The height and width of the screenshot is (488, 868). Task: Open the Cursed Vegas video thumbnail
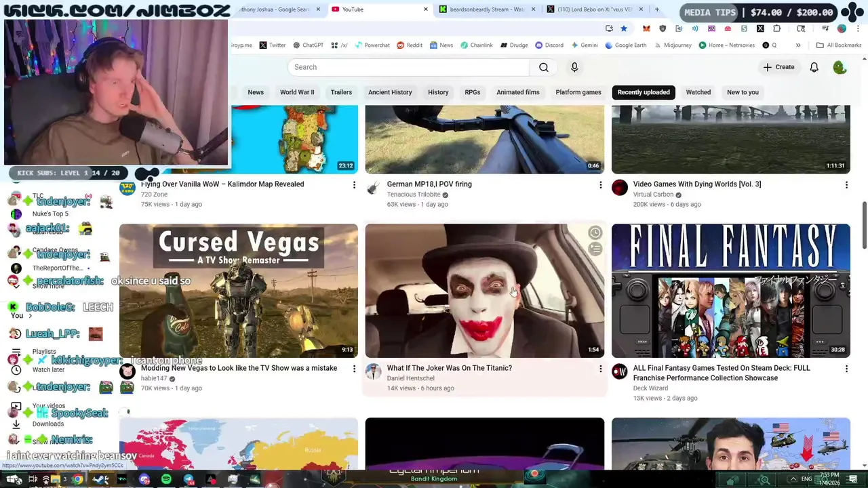click(x=239, y=291)
